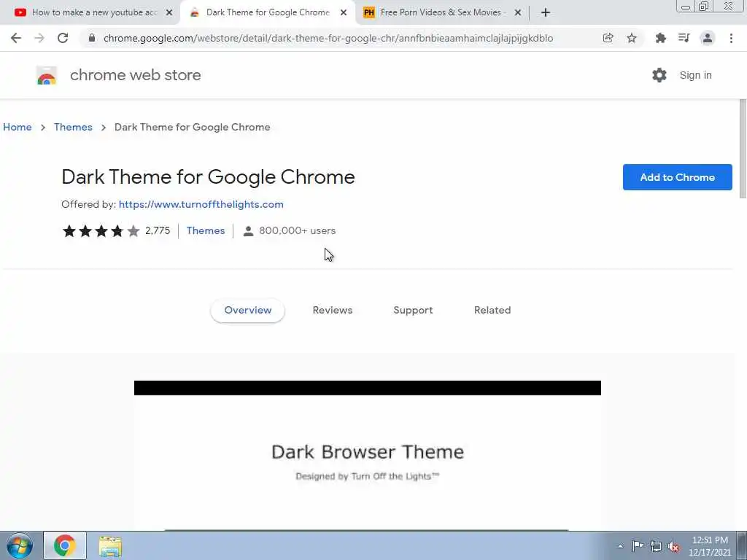Open a new tab with plus button

click(546, 12)
